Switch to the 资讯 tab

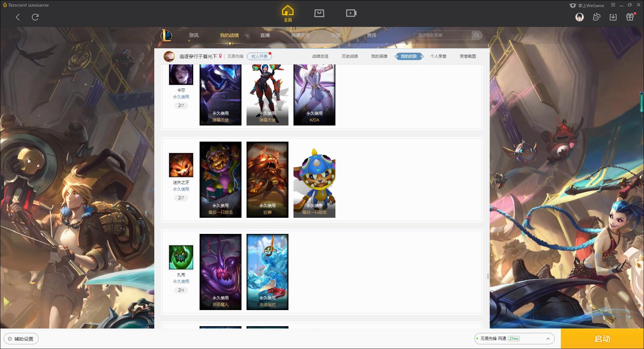click(x=194, y=35)
